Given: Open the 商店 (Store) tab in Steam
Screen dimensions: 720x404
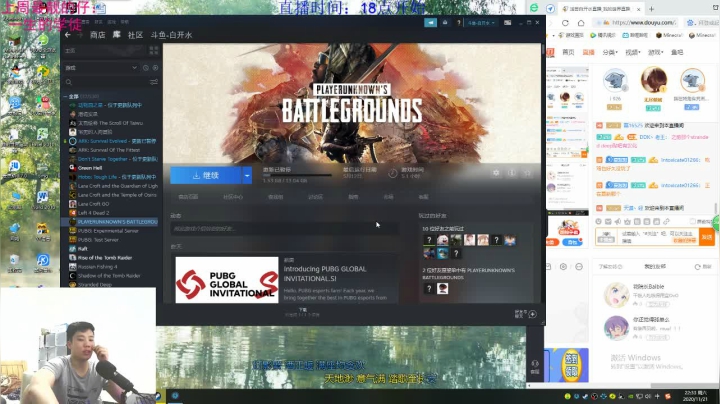Looking at the screenshot, I should click(97, 35).
